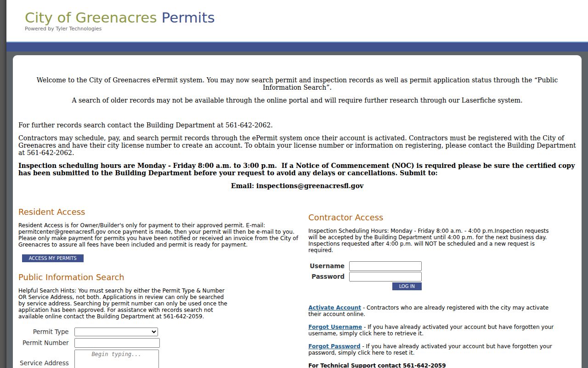
Task: Select the Public Information Search heading
Action: (x=71, y=277)
